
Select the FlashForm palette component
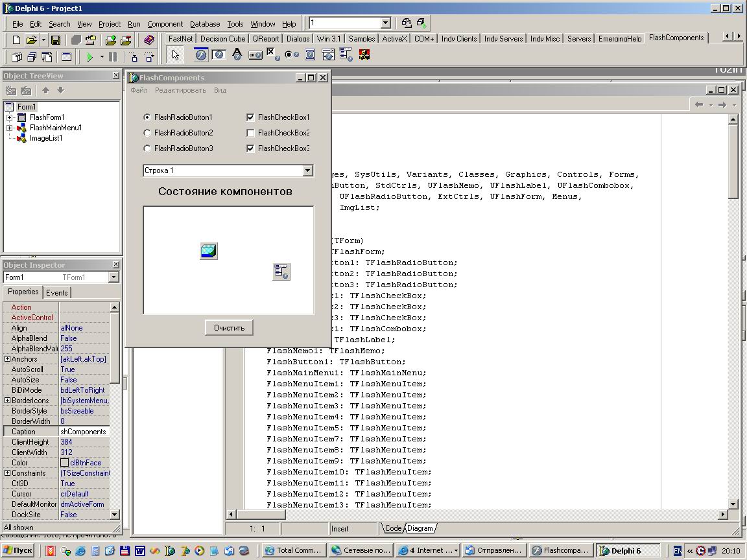point(201,55)
